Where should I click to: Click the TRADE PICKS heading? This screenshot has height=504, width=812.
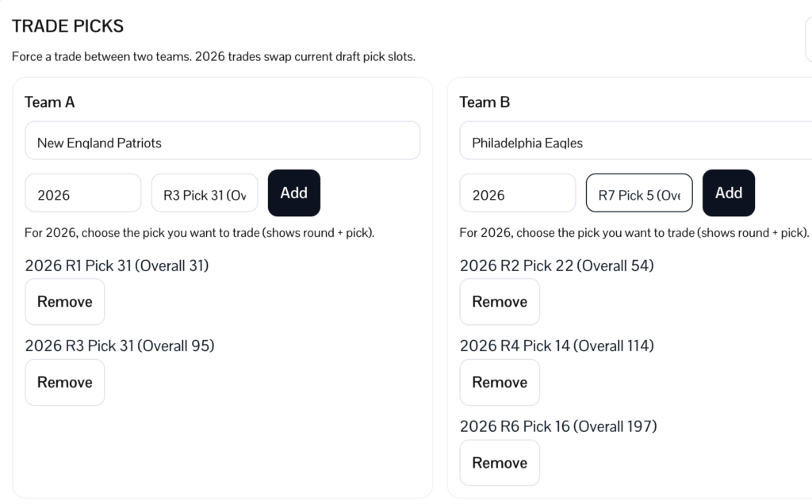[x=67, y=25]
